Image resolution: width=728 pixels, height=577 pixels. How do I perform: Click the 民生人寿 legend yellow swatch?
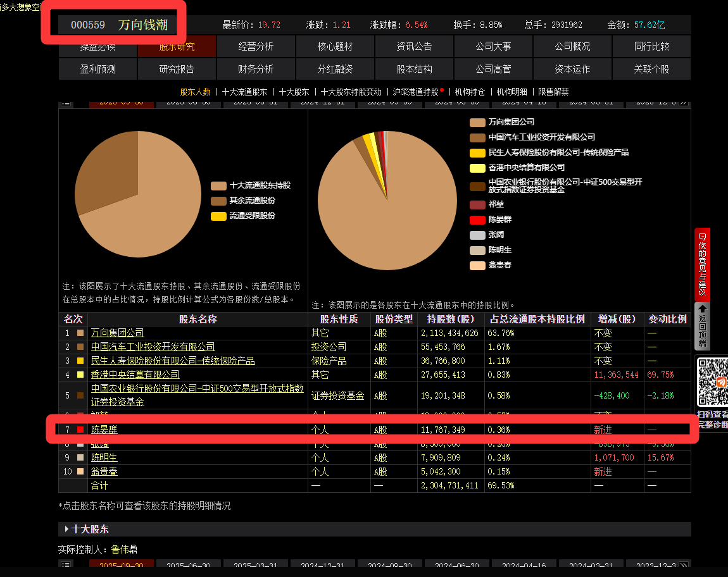pyautogui.click(x=477, y=152)
